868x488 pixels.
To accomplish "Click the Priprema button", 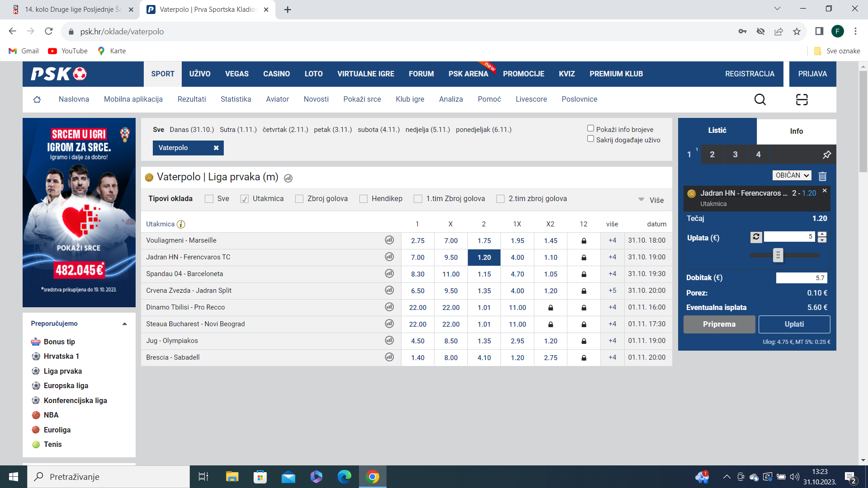I will pyautogui.click(x=719, y=324).
